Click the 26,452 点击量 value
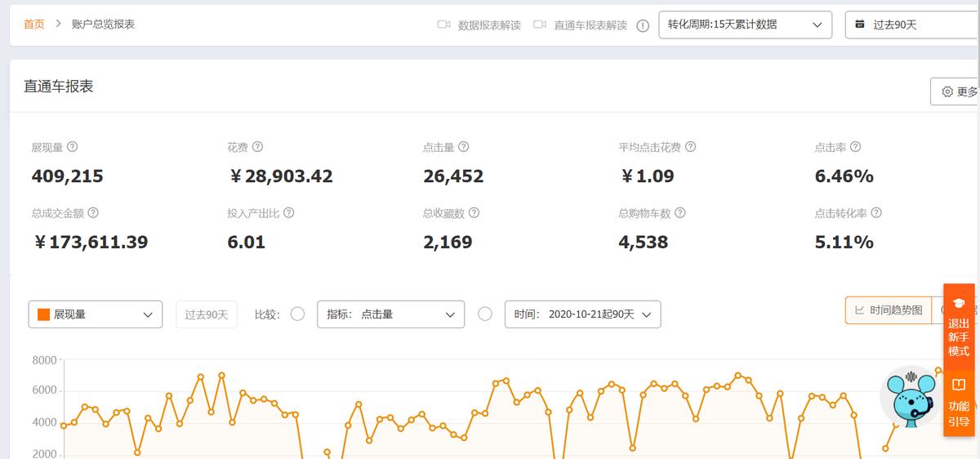The height and width of the screenshot is (459, 980). (x=453, y=176)
